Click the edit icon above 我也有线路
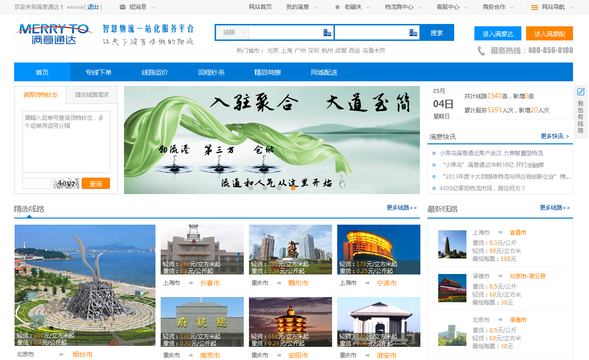 [580, 92]
